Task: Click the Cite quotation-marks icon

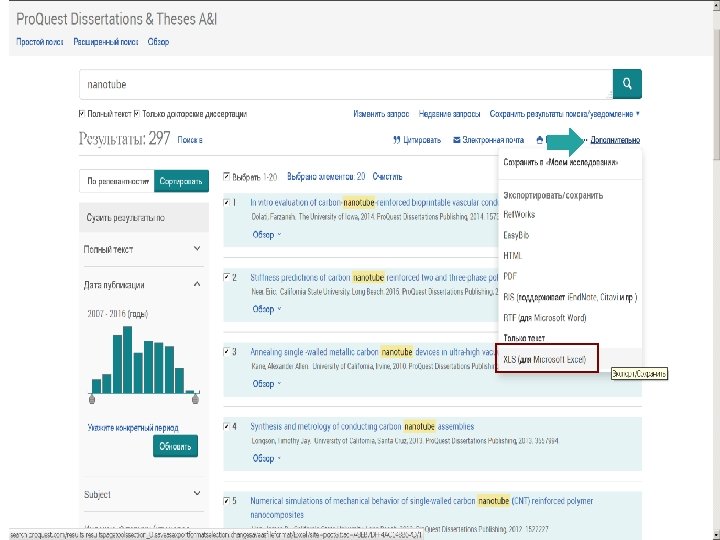Action: click(x=397, y=140)
